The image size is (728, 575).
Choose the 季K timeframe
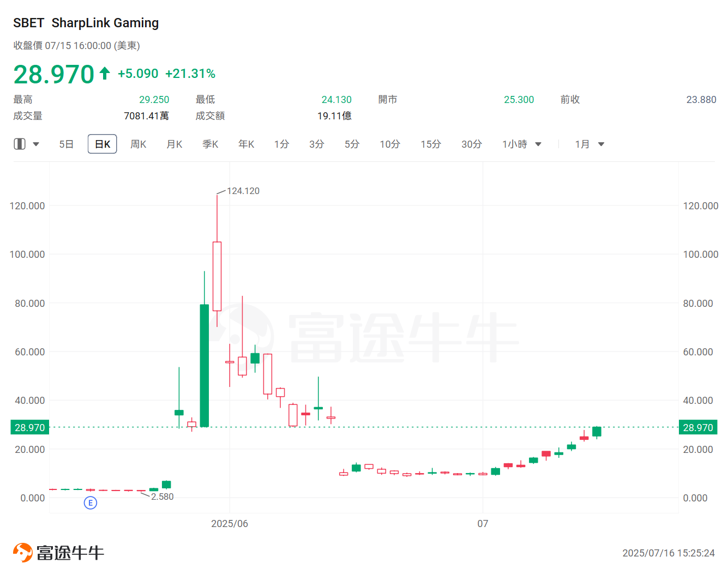pos(210,144)
